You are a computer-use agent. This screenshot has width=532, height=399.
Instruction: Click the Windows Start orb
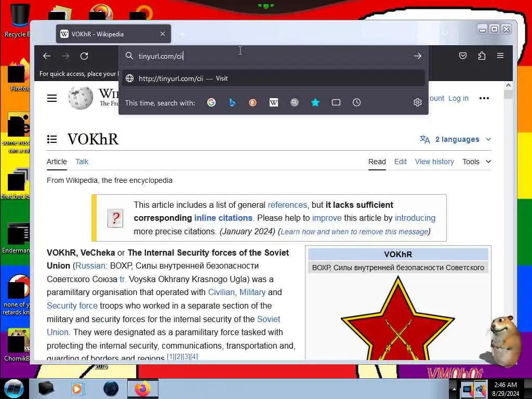pyautogui.click(x=14, y=389)
